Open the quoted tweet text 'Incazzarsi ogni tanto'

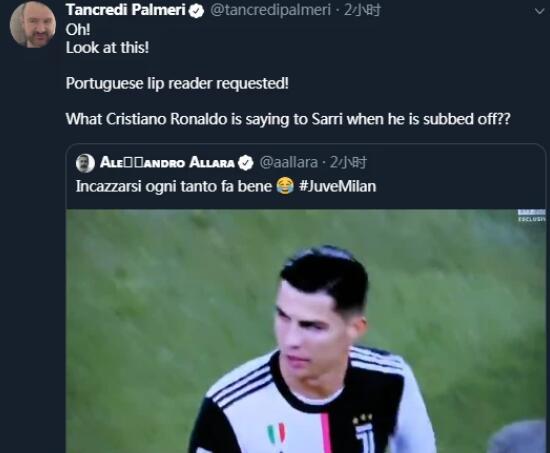[146, 186]
